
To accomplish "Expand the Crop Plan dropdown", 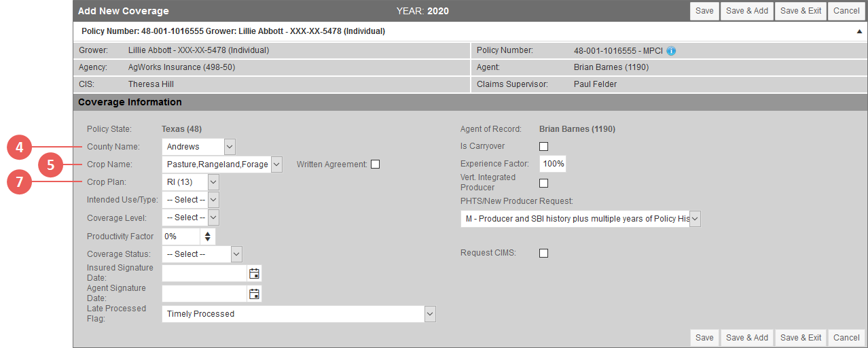I will coord(190,182).
